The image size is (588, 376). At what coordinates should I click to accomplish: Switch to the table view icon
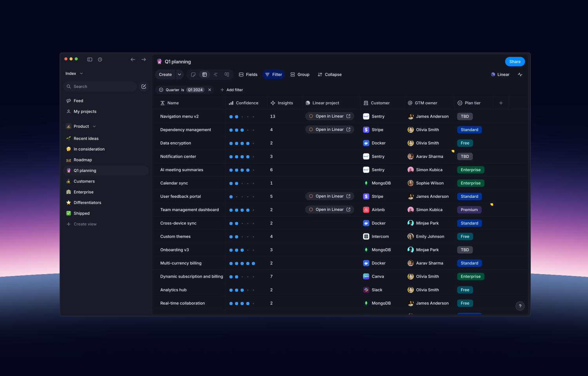click(x=205, y=74)
